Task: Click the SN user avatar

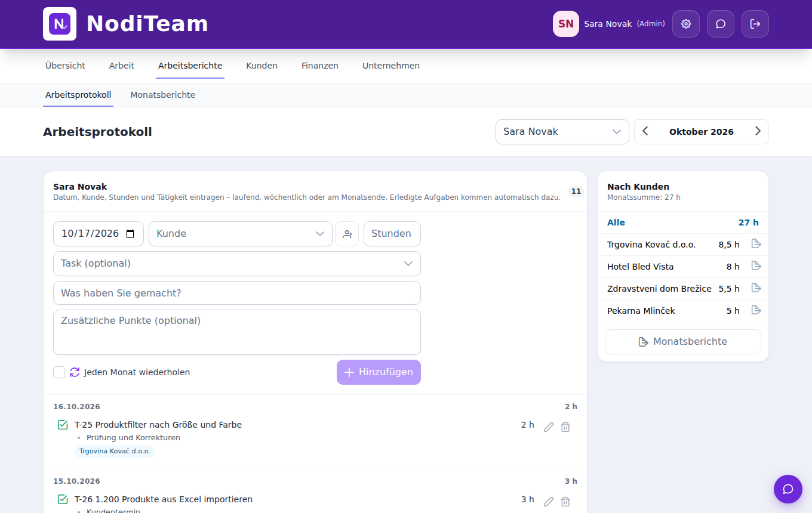Action: (566, 24)
